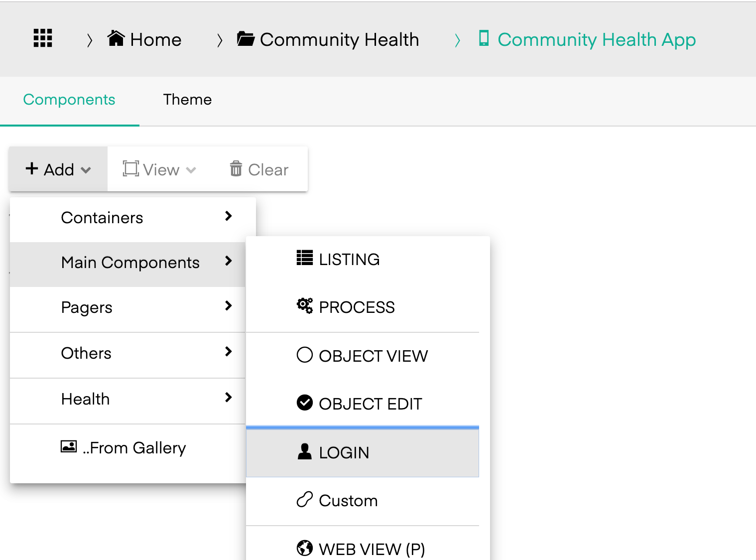This screenshot has width=756, height=560.
Task: Go to Community Health breadcrumb link
Action: coord(339,39)
